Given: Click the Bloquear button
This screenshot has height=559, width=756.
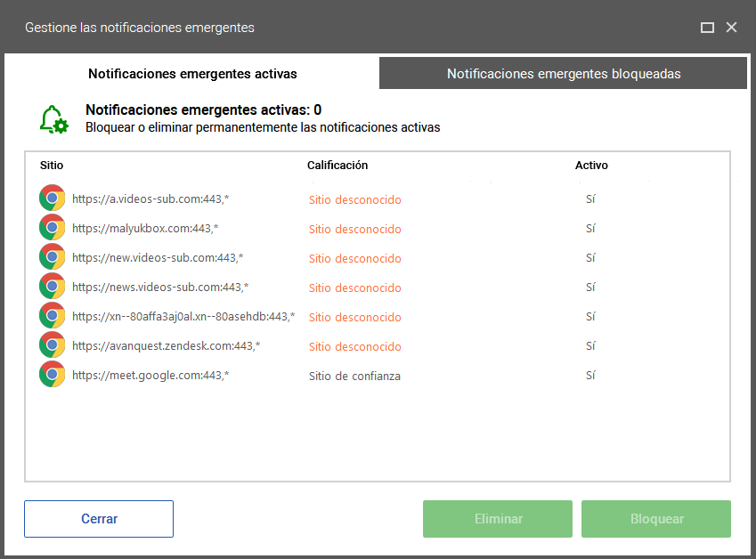Looking at the screenshot, I should (x=656, y=519).
